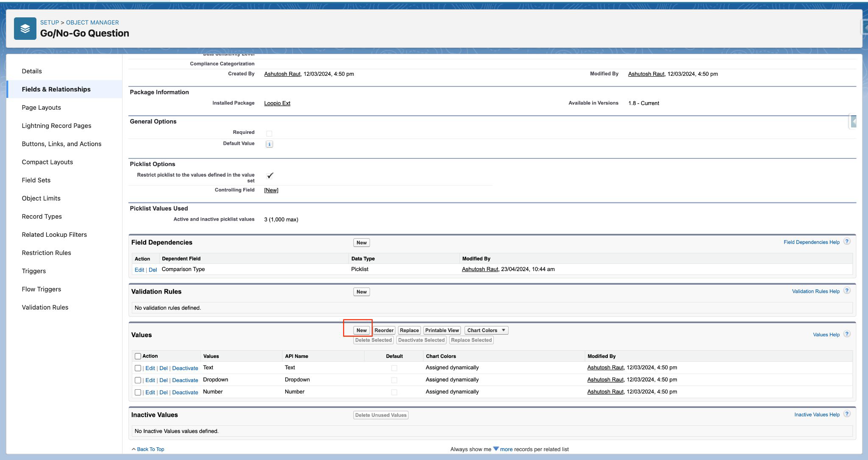Viewport: 868px width, 460px height.
Task: Open Triggers in sidebar
Action: [34, 272]
